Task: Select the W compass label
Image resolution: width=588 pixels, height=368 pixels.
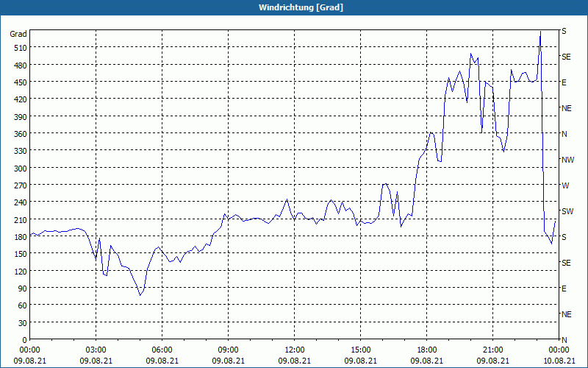Action: [x=565, y=185]
